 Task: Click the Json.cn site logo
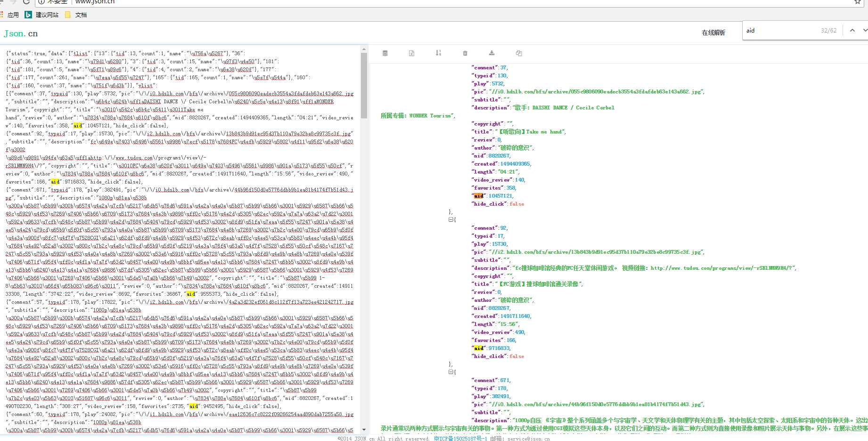point(21,33)
